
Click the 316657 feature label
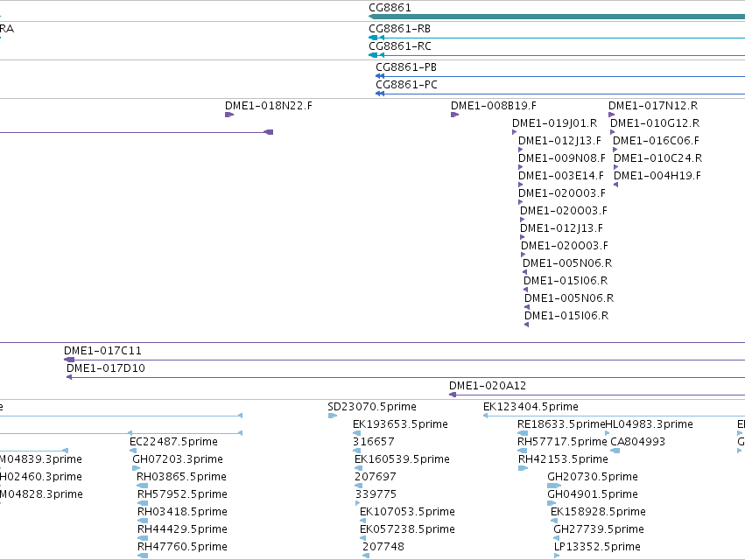pos(374,442)
